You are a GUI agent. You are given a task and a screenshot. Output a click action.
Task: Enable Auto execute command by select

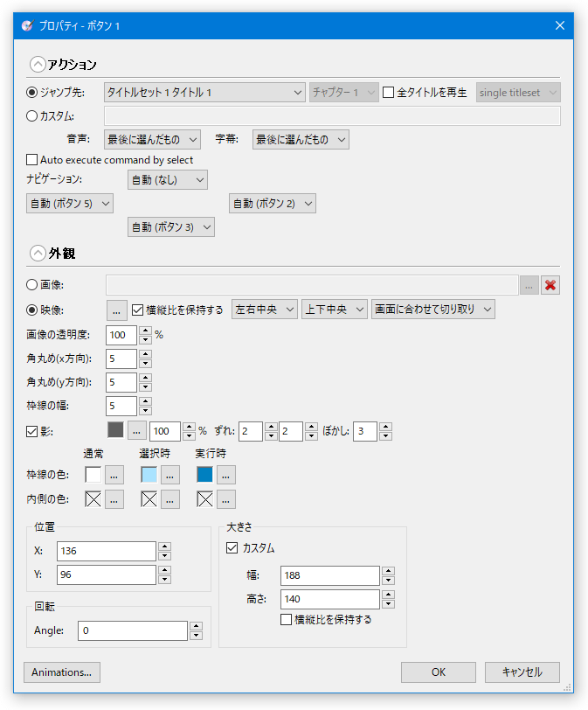[31, 160]
